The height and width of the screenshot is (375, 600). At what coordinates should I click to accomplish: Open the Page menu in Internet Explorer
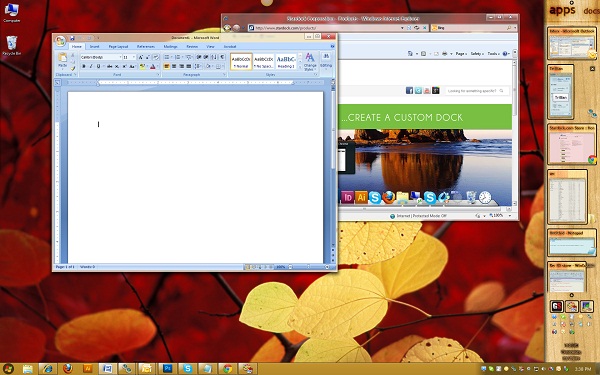point(461,54)
